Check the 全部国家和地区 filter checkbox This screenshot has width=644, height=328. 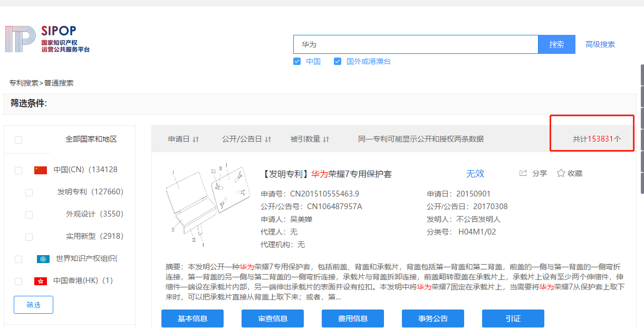[18, 140]
